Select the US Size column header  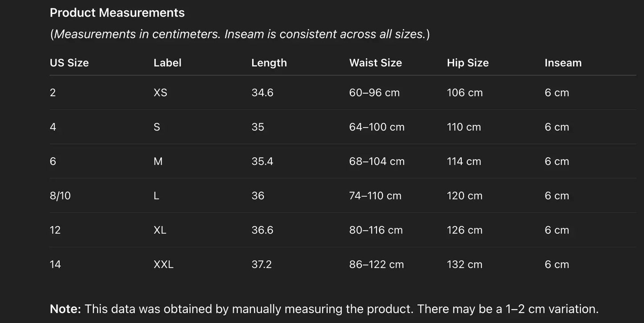69,63
